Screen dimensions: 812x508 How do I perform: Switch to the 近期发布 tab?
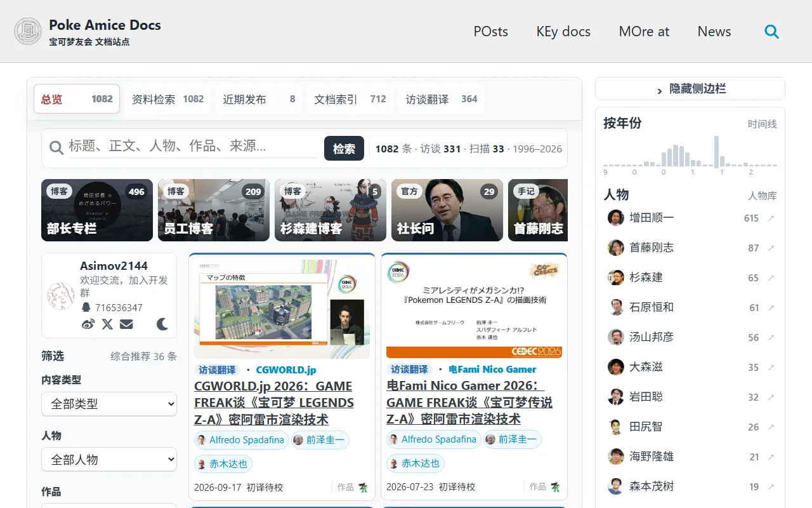[x=259, y=99]
